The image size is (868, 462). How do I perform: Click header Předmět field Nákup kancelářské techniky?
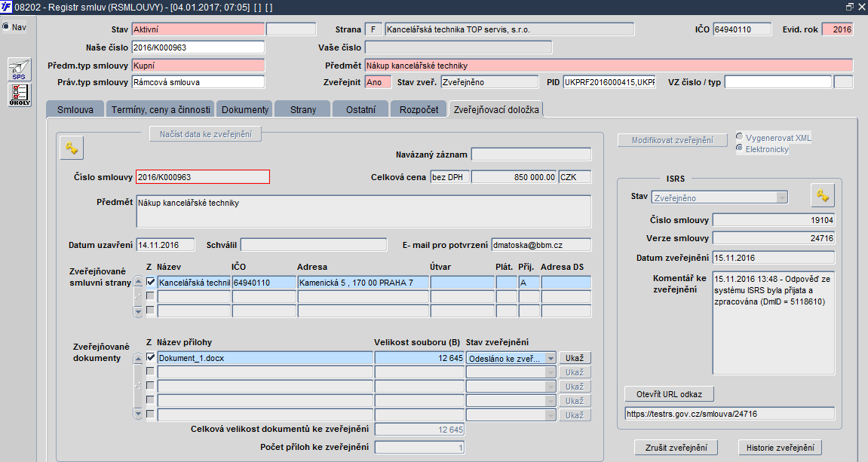(609, 66)
